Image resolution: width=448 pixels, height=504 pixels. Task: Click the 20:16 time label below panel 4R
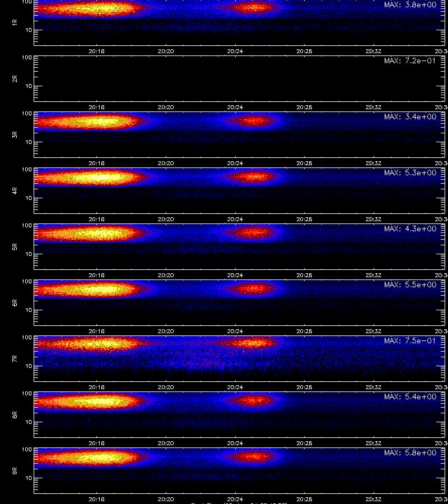(x=96, y=219)
